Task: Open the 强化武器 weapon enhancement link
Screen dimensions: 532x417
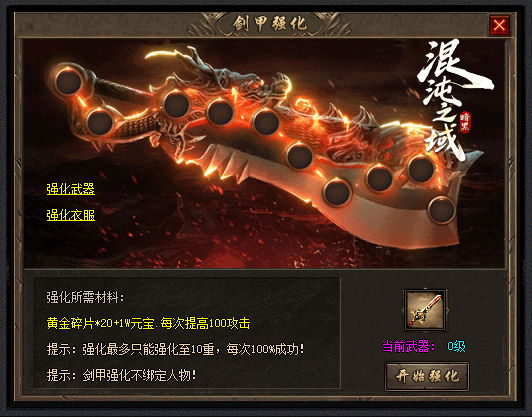Action: click(71, 189)
